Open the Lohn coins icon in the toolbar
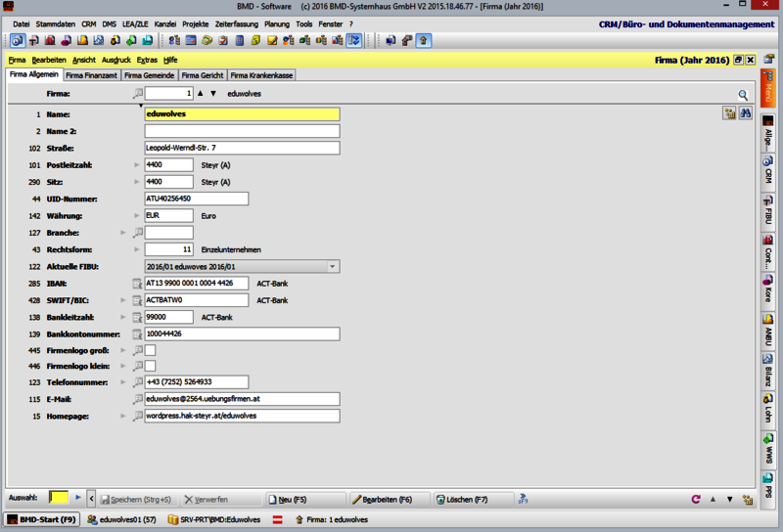The height and width of the screenshot is (532, 783). [x=115, y=40]
